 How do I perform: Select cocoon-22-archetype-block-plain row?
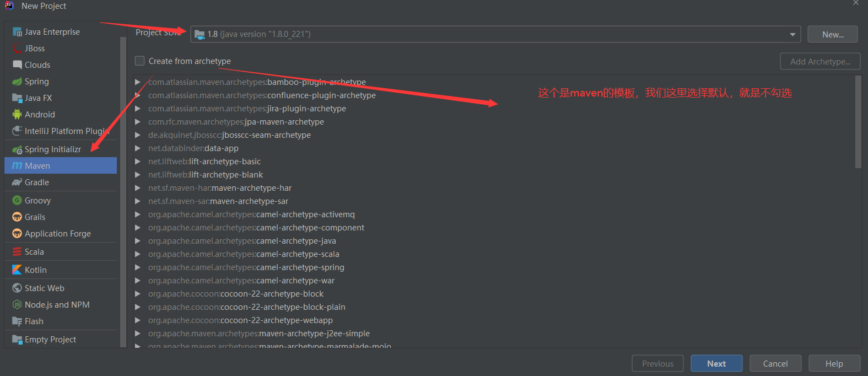coord(494,307)
